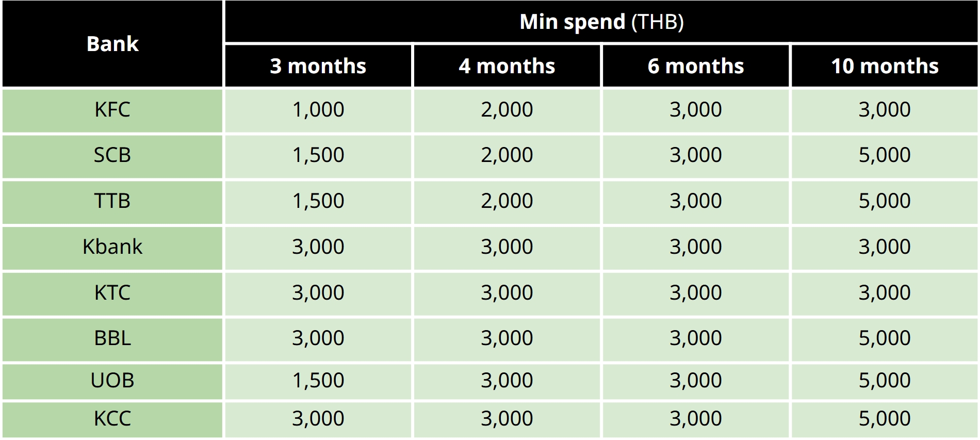
Task: Click KFC's 3 months value 1,000
Action: [x=318, y=109]
